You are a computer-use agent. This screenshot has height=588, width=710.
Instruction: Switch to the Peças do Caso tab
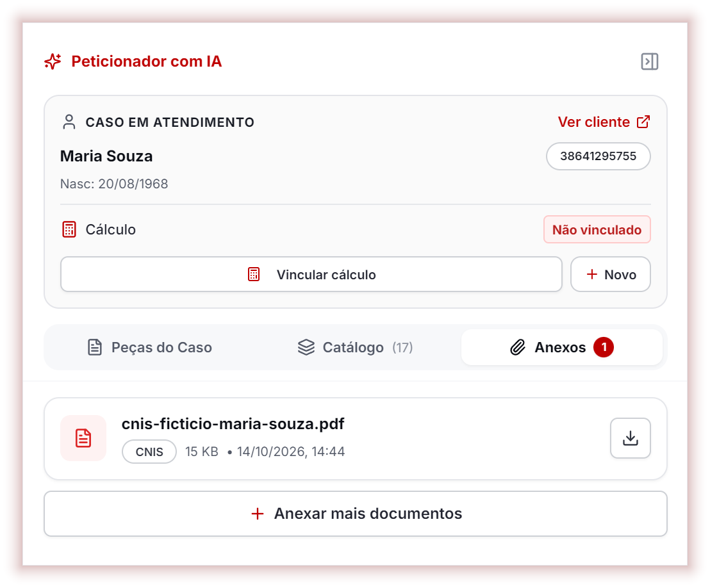point(149,347)
